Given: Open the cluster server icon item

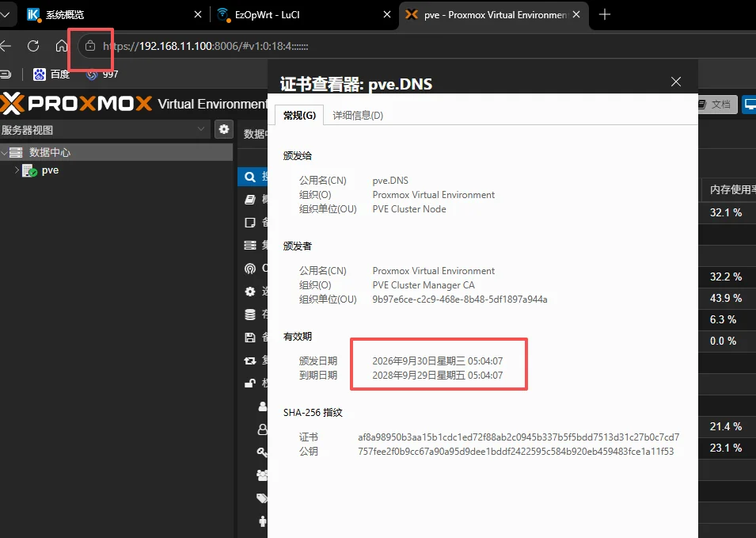Looking at the screenshot, I should 249,245.
